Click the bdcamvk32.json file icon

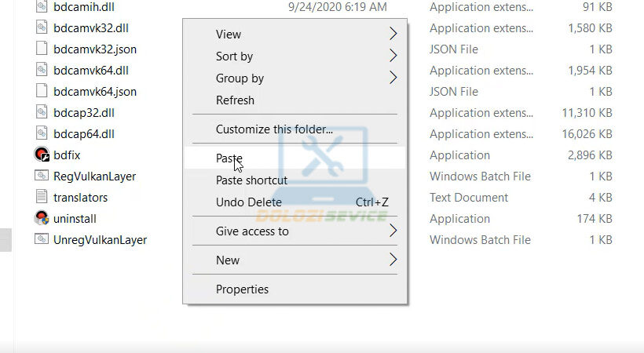42,49
